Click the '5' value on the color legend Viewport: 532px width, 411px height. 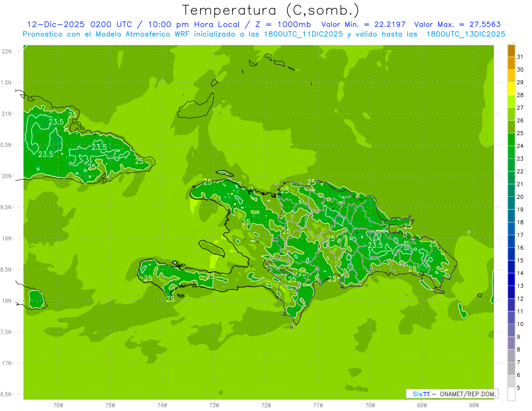[x=519, y=388]
